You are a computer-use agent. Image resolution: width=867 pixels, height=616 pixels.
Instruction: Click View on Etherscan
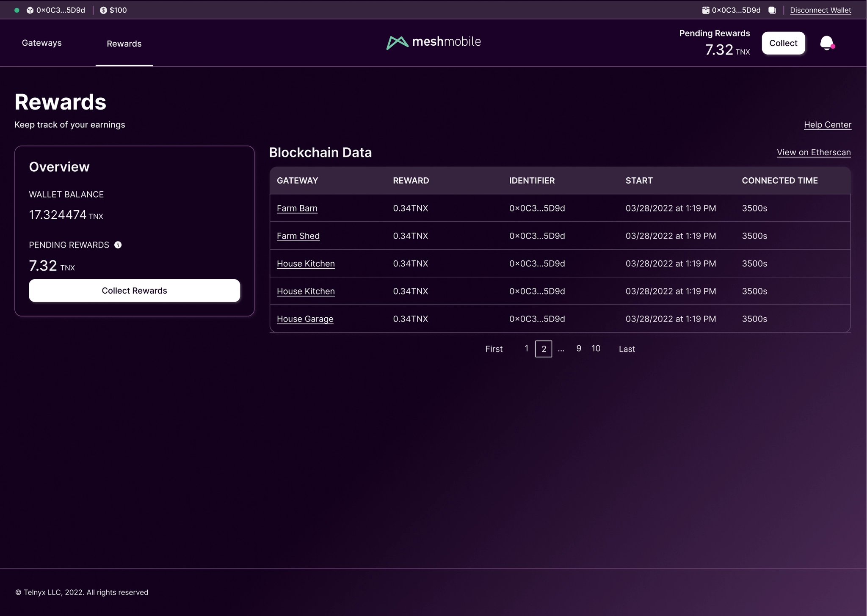point(813,152)
